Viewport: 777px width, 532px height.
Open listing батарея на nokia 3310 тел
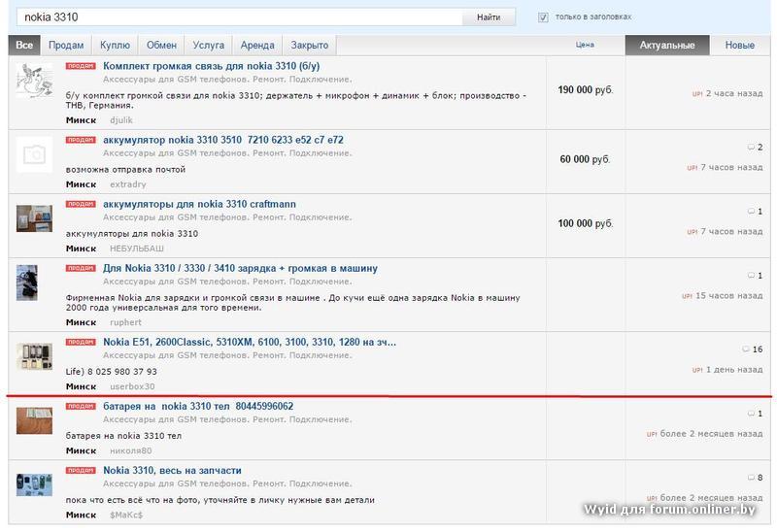pos(198,406)
